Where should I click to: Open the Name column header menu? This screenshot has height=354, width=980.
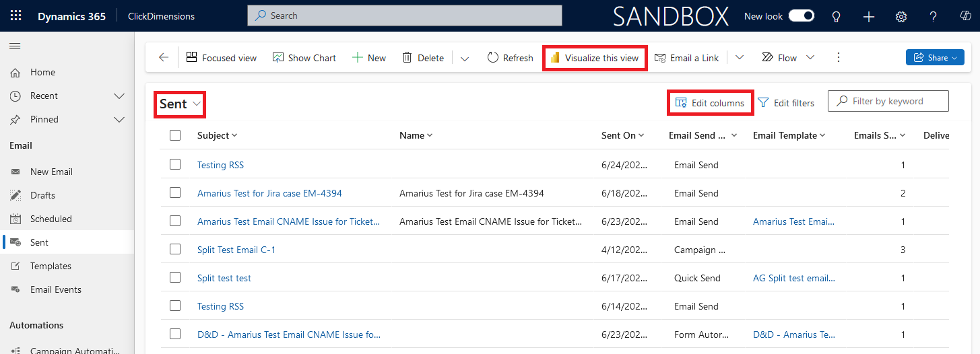coord(416,135)
